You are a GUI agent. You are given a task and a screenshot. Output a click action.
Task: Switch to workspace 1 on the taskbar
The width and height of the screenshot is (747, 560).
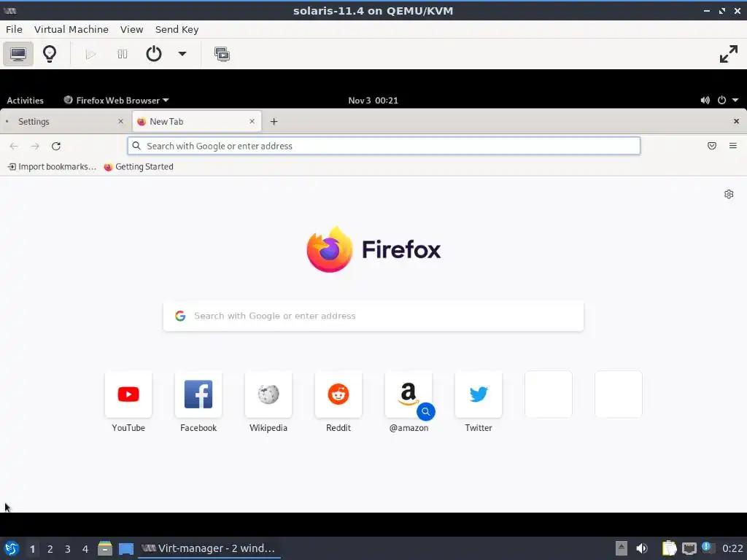[x=32, y=549]
